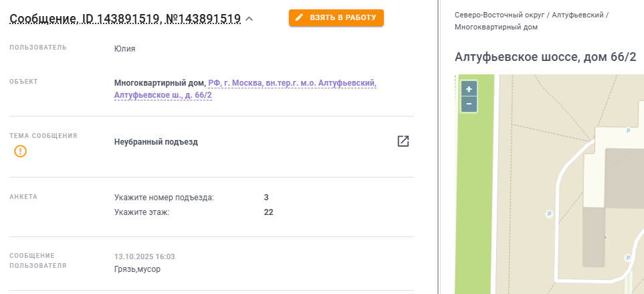644x294 pixels.
Task: Open the Алтуфьевское ш., д. 66/2 address link
Action: (163, 96)
